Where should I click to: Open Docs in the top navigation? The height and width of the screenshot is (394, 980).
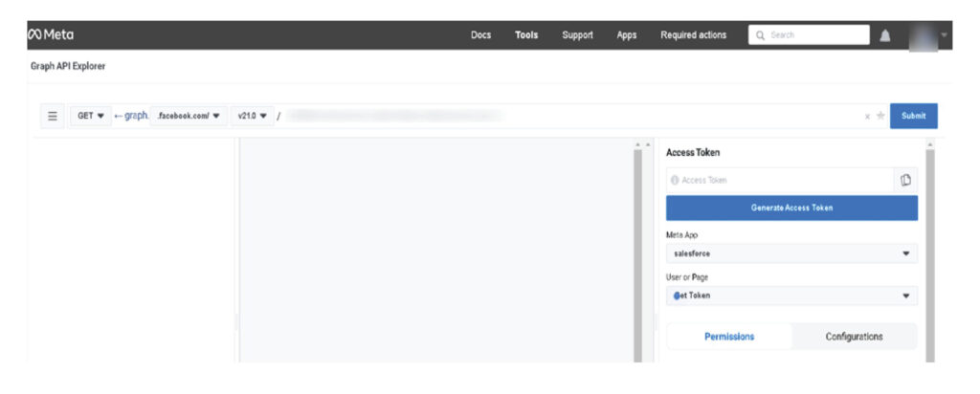[480, 35]
